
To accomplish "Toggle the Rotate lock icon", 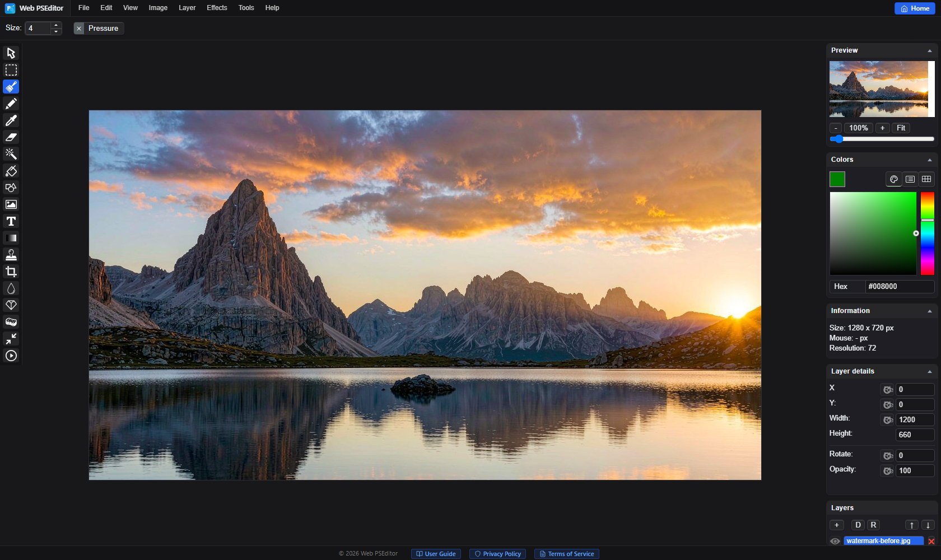I will click(x=888, y=456).
